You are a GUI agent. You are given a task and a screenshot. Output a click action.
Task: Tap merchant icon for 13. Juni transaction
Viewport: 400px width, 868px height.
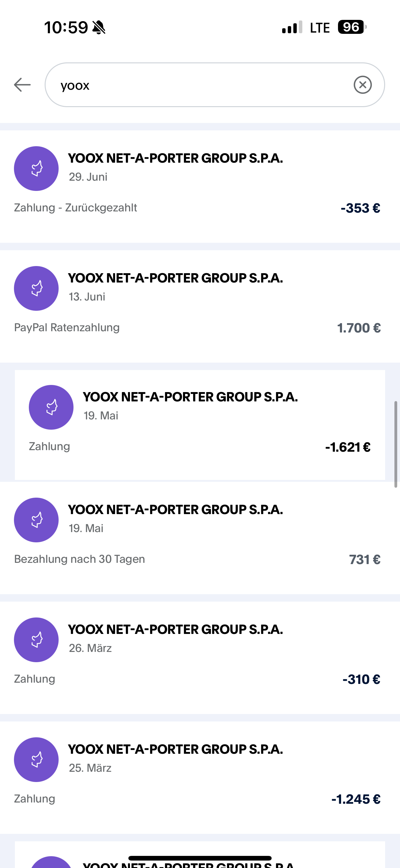(36, 288)
